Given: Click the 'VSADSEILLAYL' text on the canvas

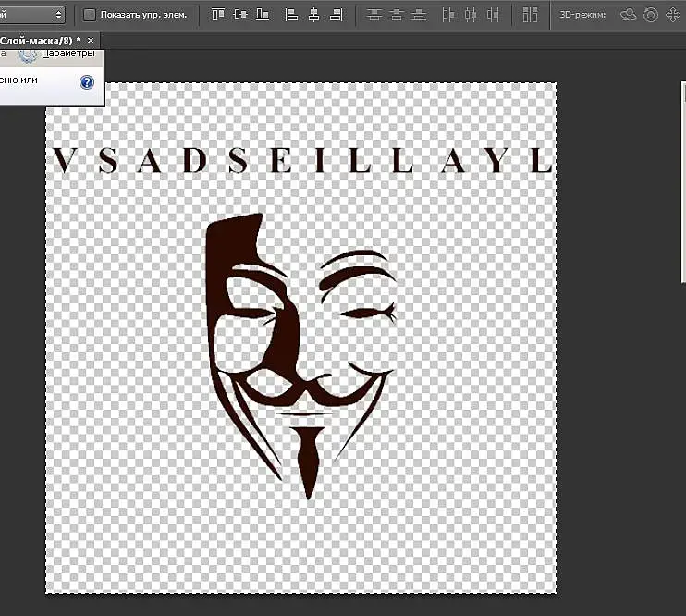Looking at the screenshot, I should [x=302, y=160].
